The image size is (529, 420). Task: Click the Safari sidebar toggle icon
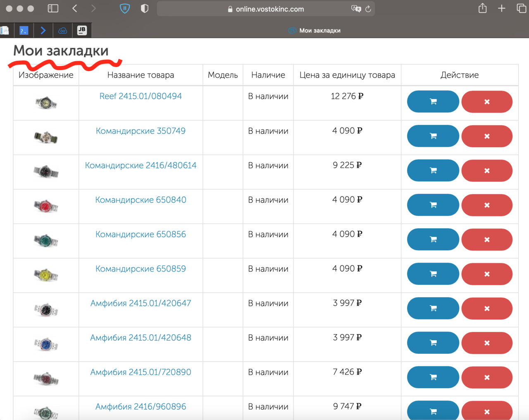(x=53, y=9)
